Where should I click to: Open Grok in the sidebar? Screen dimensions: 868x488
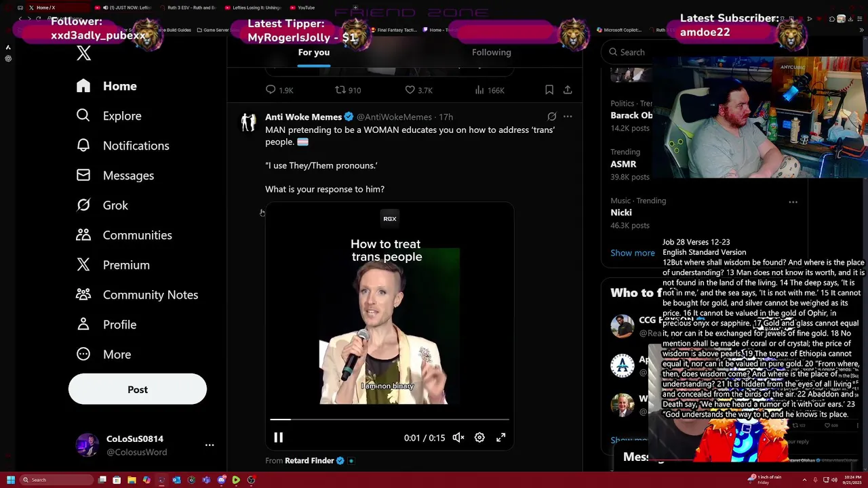pos(102,205)
